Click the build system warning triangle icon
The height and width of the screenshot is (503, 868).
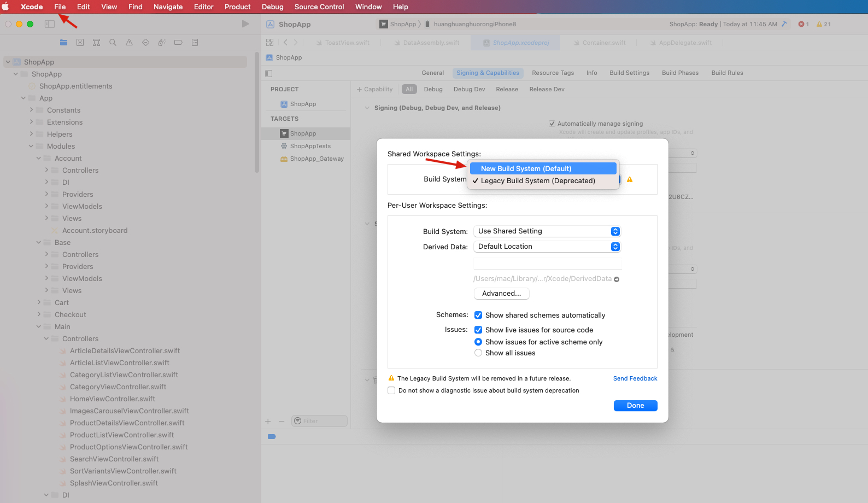pyautogui.click(x=630, y=179)
